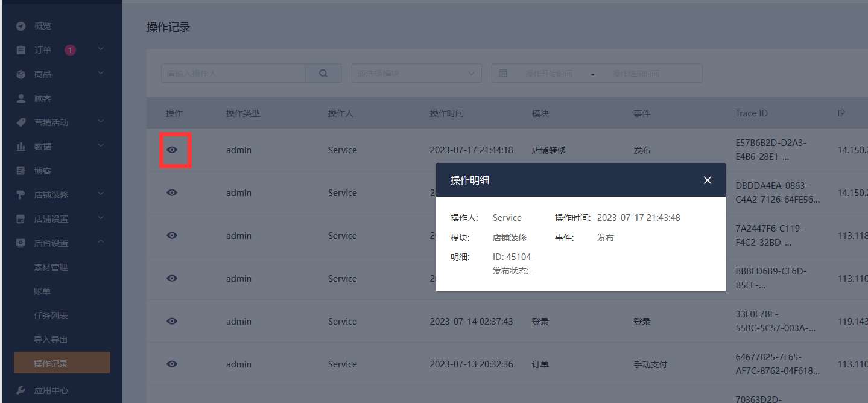View details of 02:37:43 登录 record

pos(172,321)
